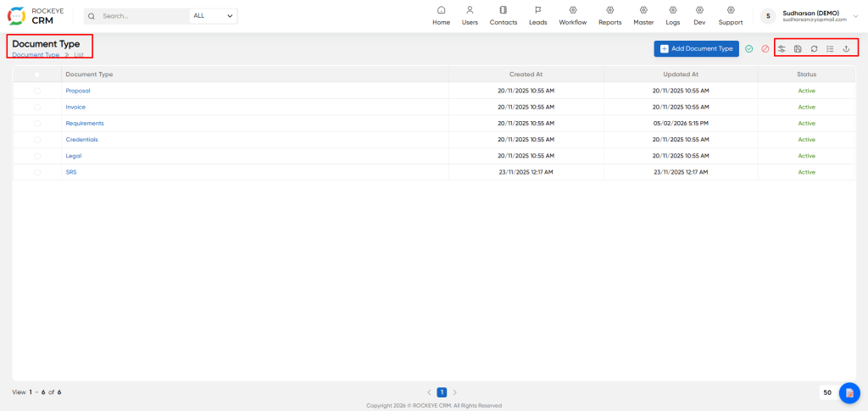Open the Workflow menu

click(573, 16)
